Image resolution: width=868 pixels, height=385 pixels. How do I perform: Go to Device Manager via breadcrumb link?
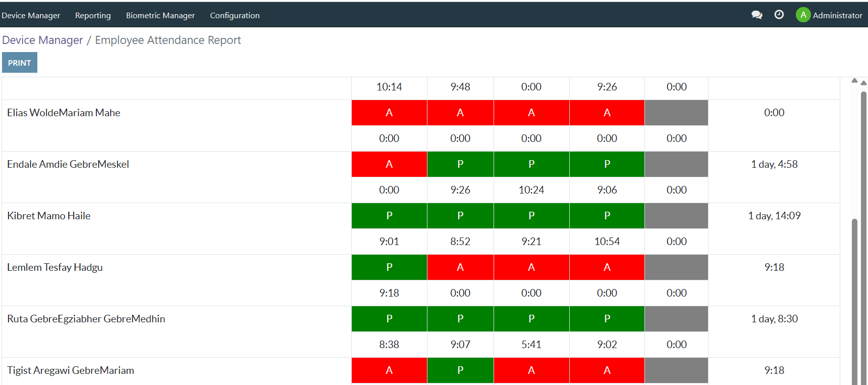[42, 40]
